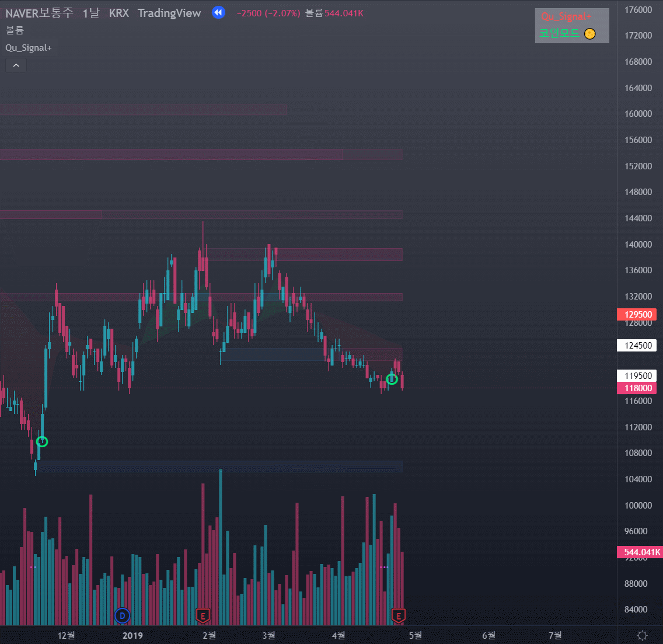Click the 160000 price axis label
The height and width of the screenshot is (644, 663).
(638, 114)
